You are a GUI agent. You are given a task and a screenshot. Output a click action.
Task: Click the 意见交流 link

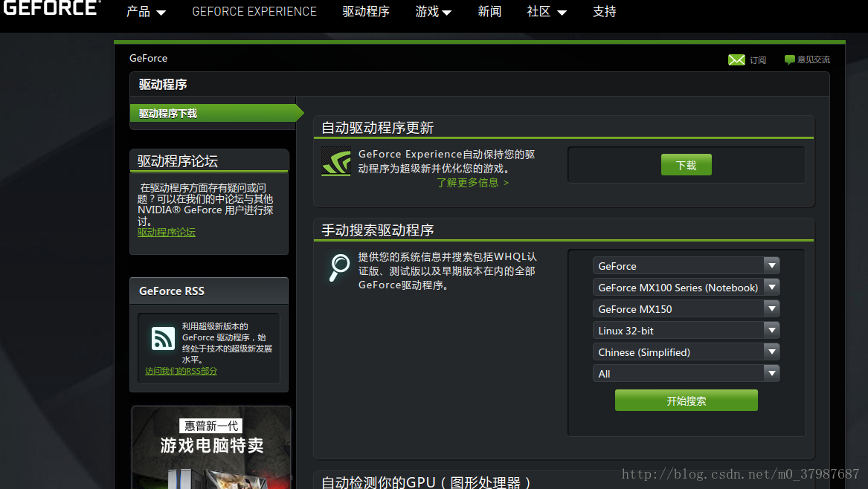coord(813,59)
